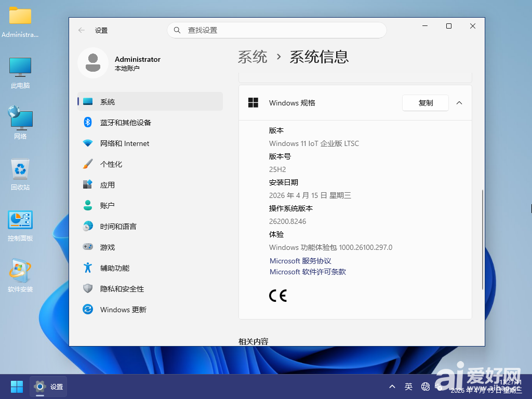Open 隐私和安全性 settings

[150, 288]
